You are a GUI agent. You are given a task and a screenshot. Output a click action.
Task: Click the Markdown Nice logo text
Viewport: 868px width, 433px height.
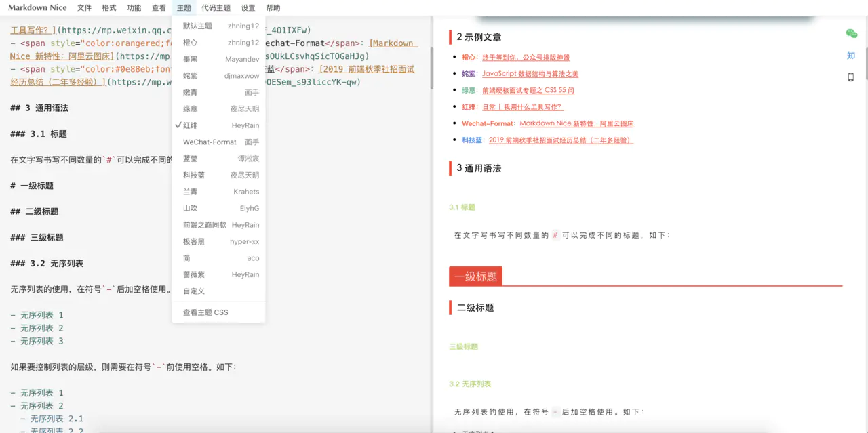[x=37, y=8]
